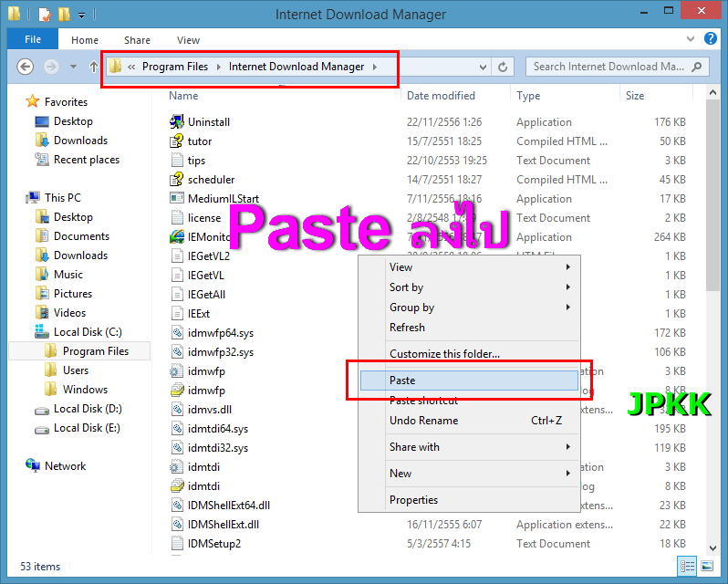Screen dimensions: 728x584
Task: Refresh the address bar location
Action: pyautogui.click(x=503, y=67)
